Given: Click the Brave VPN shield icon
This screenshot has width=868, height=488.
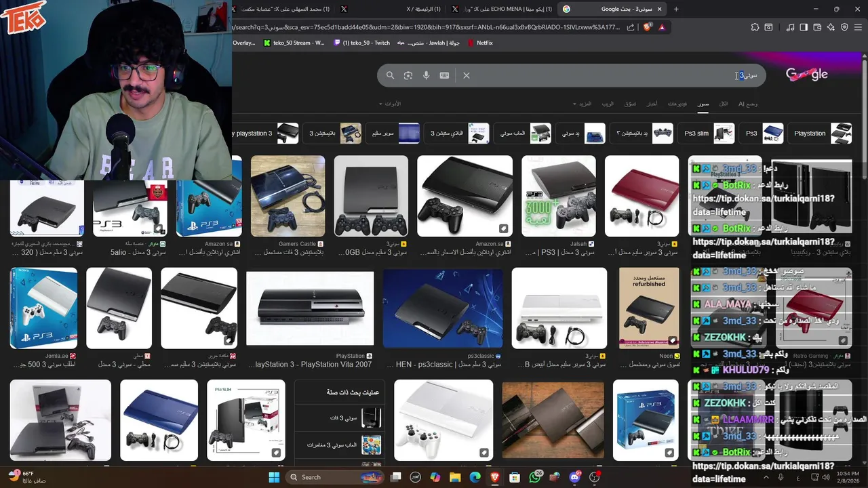Looking at the screenshot, I should [844, 27].
